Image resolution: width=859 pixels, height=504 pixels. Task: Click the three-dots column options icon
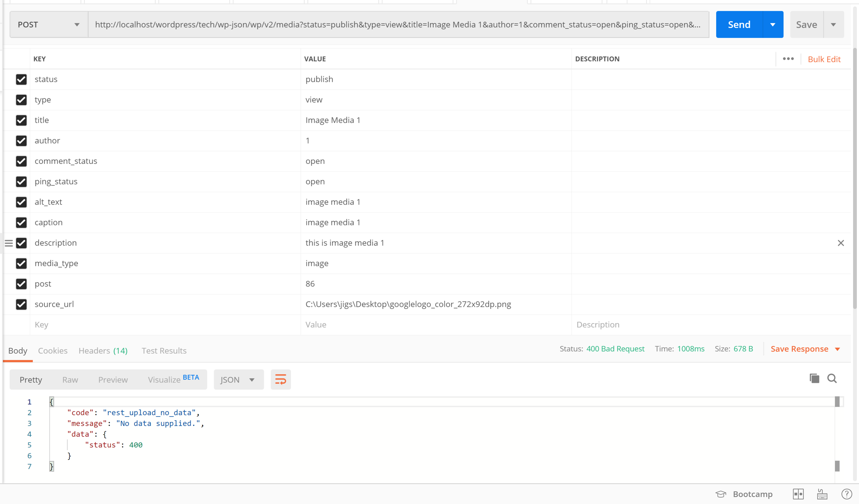788,59
